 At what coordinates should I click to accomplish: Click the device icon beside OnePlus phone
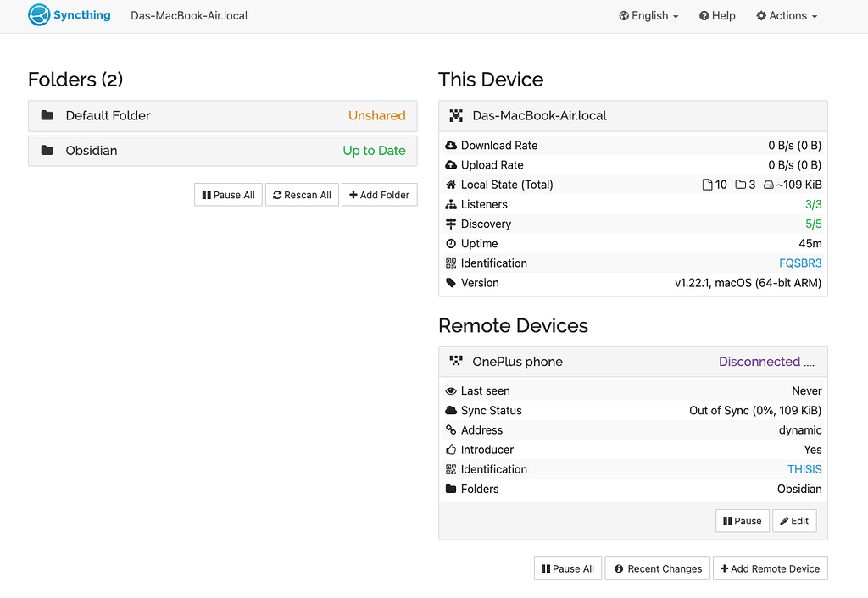(458, 361)
